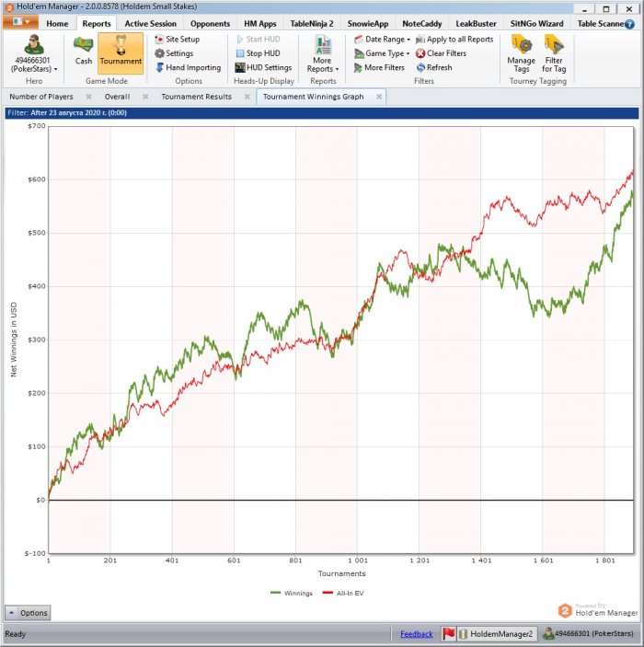Switch to the Home ribbon tab
644x647 pixels.
(57, 24)
